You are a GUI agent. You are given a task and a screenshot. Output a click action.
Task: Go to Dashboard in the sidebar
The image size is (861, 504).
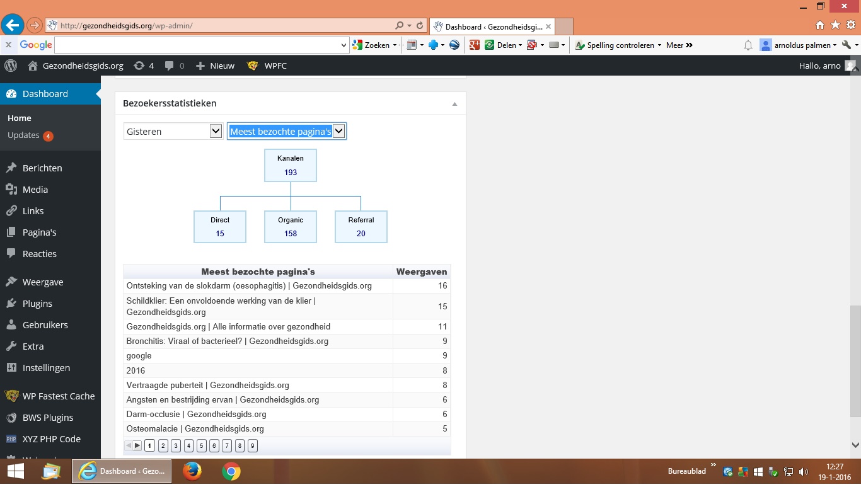[x=50, y=94]
